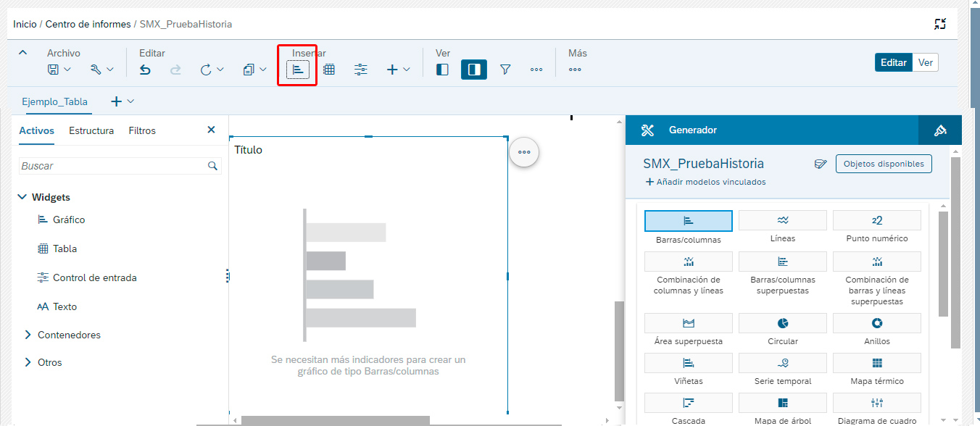980x426 pixels.
Task: Open the save options dropdown arrow
Action: tap(67, 70)
